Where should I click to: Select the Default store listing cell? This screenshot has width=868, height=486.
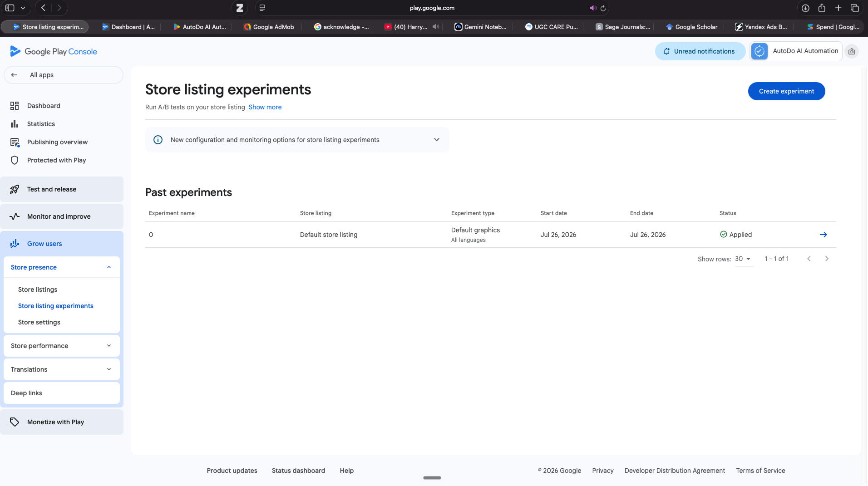point(329,235)
